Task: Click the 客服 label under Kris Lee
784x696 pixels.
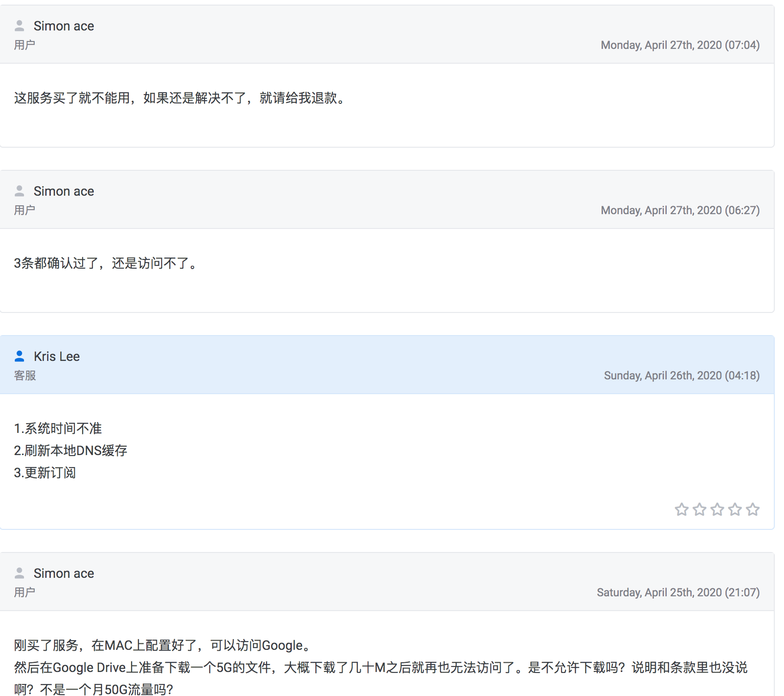Action: (x=24, y=375)
